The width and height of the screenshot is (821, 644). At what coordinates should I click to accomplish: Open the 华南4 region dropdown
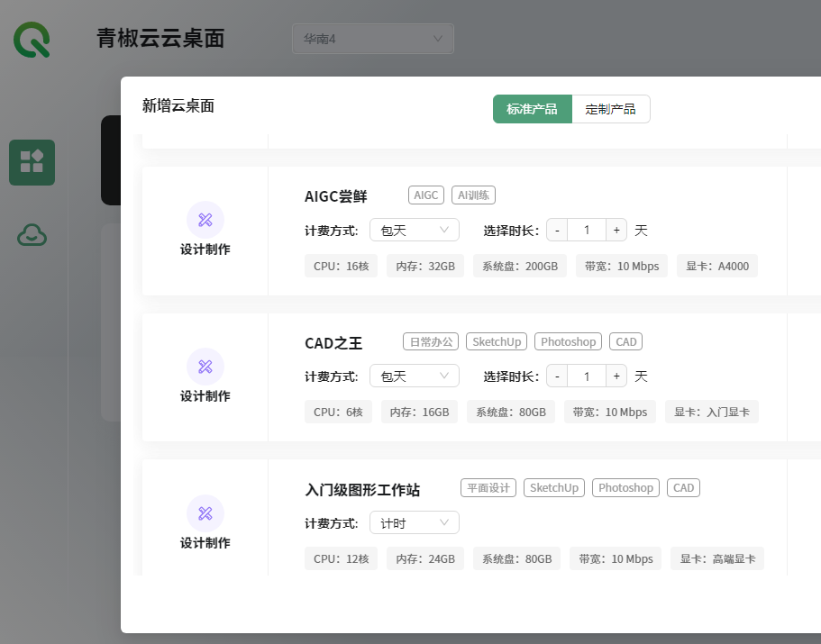coord(373,39)
